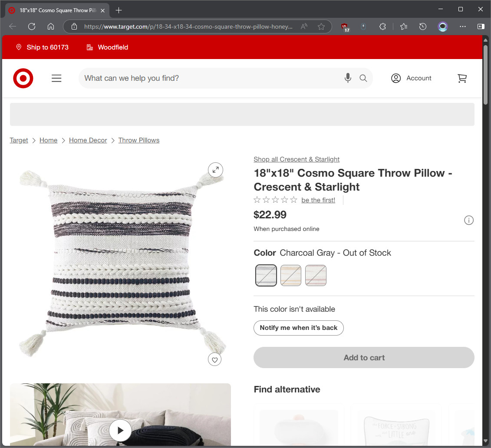This screenshot has width=491, height=448.
Task: Go to Home breadcrumb link
Action: click(x=49, y=140)
